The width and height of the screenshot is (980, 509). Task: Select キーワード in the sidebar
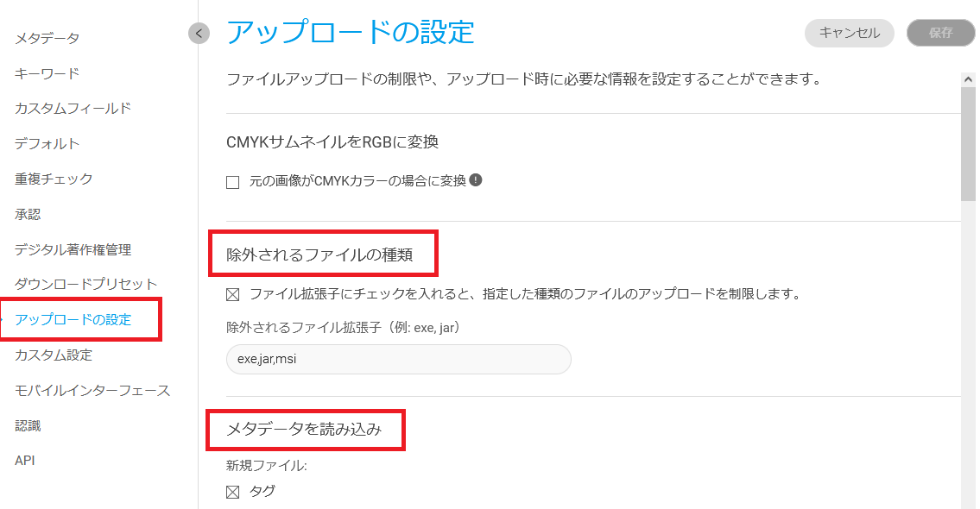click(47, 73)
